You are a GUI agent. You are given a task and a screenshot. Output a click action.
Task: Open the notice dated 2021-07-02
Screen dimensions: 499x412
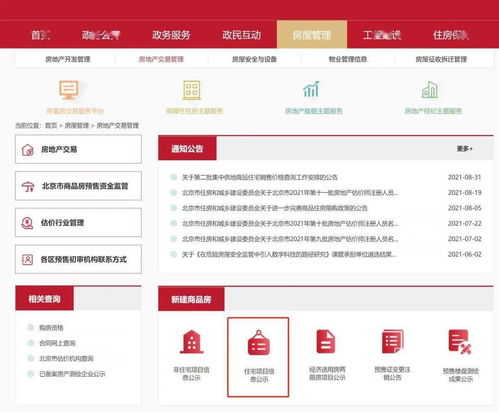[x=290, y=239]
